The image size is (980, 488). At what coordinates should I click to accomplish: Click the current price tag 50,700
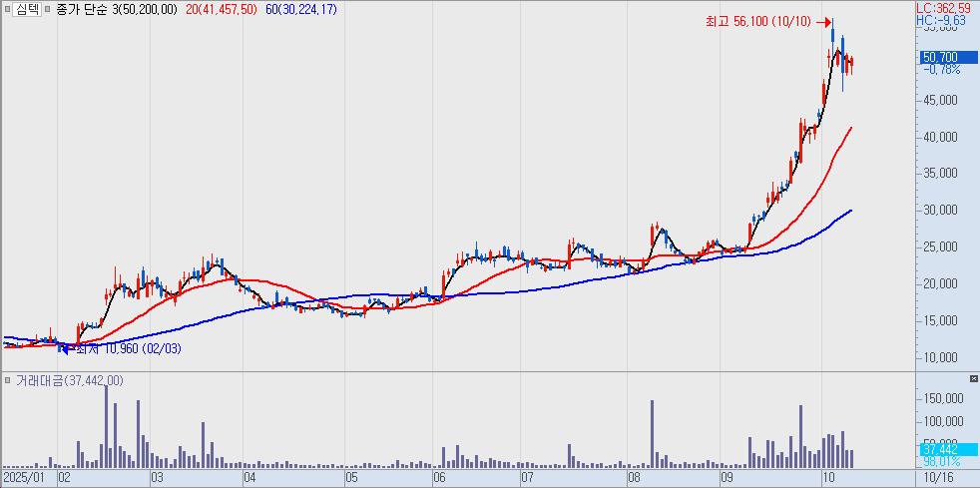click(x=947, y=58)
